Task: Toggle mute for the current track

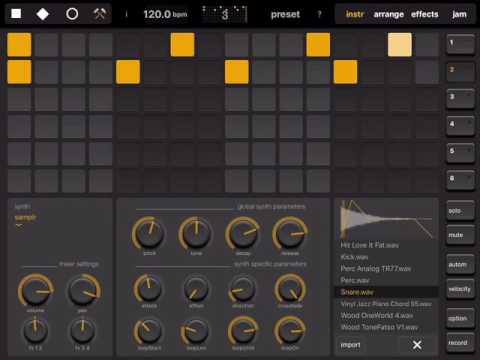Action: (x=460, y=235)
